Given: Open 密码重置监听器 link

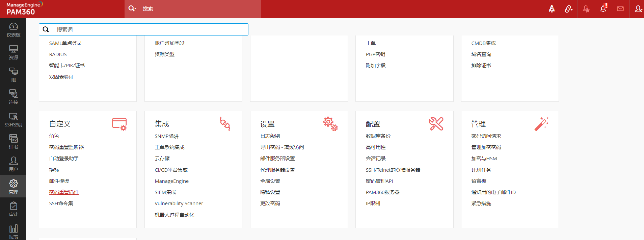Looking at the screenshot, I should [66, 147].
